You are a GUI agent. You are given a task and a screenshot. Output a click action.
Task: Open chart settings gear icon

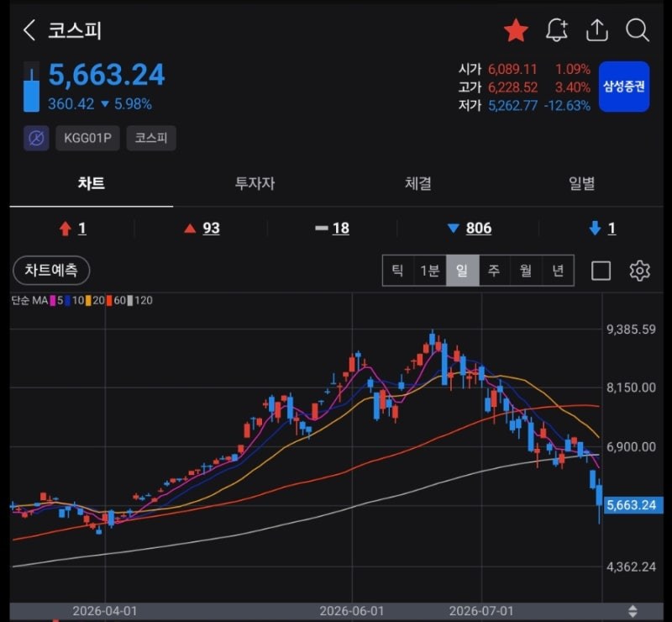pos(639,271)
